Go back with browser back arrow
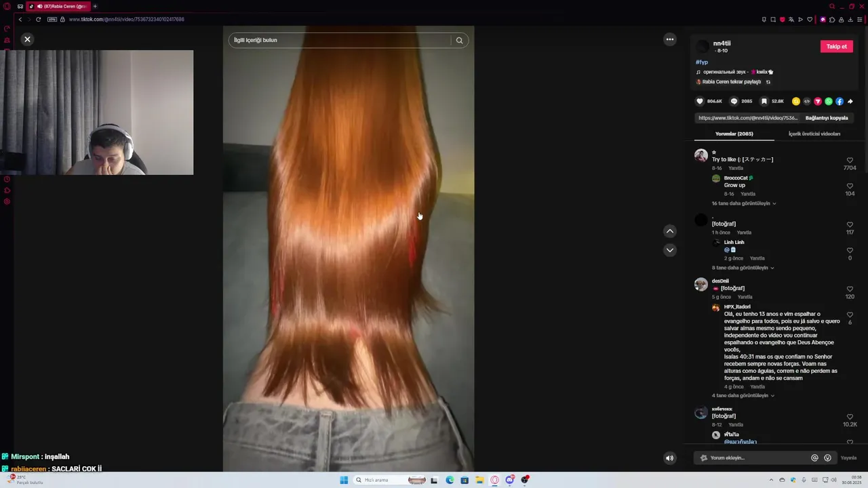This screenshot has height=488, width=868. coord(20,20)
